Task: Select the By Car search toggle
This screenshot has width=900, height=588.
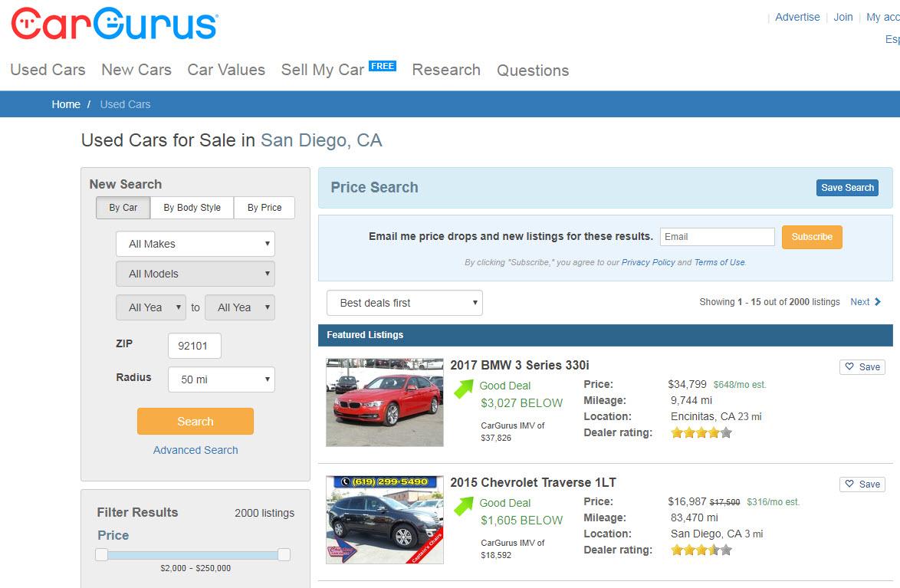Action: click(x=123, y=207)
